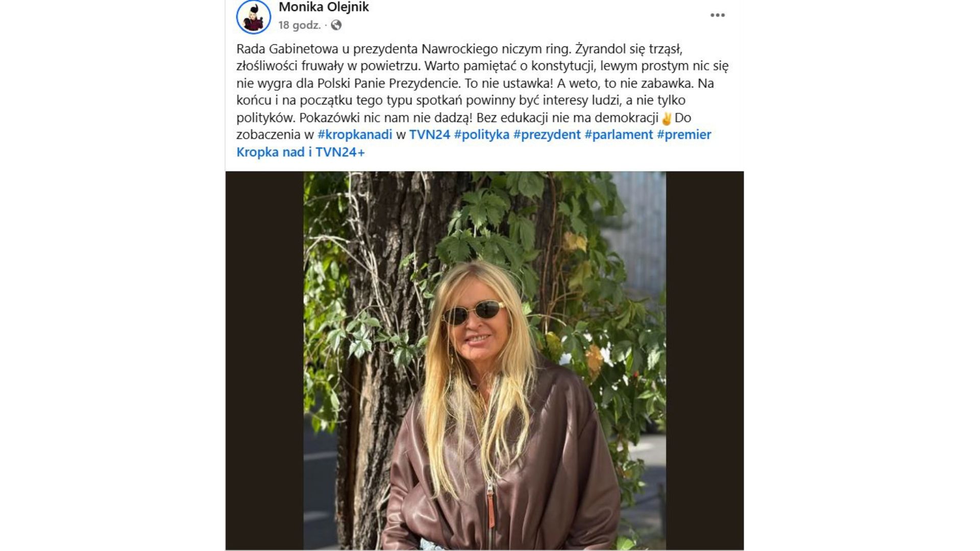Open the #premier hashtag
Viewport: 980px width, 551px height.
[684, 135]
